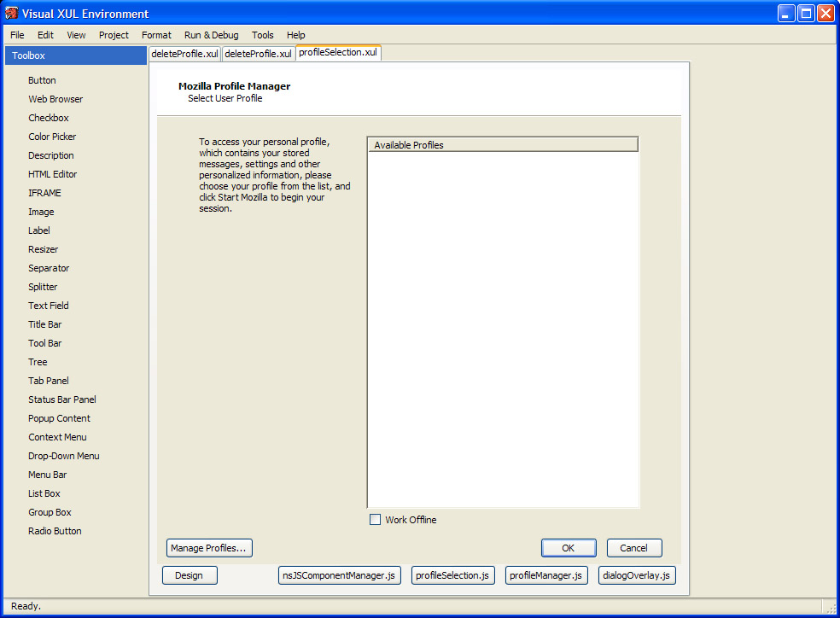Close the Visual XUL Environment window
This screenshot has width=840, height=618.
pyautogui.click(x=825, y=13)
